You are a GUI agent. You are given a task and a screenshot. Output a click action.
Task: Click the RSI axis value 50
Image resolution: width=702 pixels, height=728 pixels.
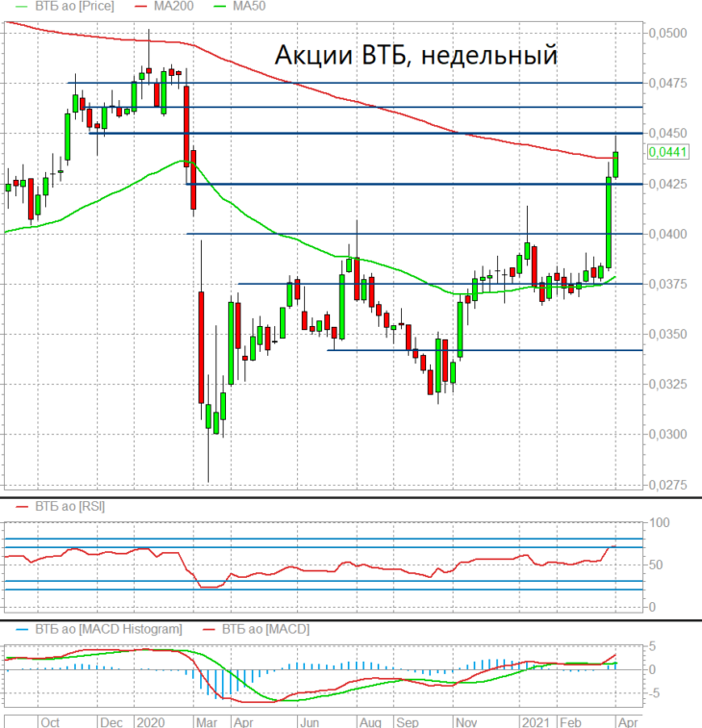(656, 565)
